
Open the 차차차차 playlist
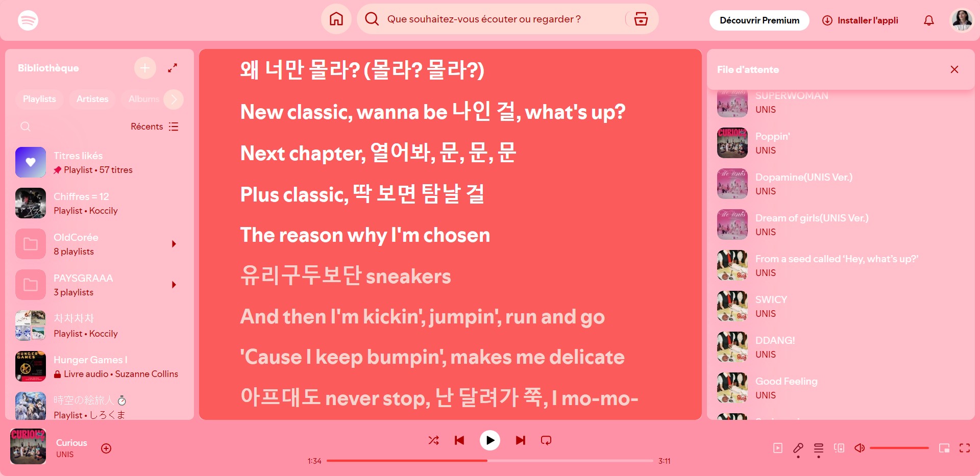(100, 325)
